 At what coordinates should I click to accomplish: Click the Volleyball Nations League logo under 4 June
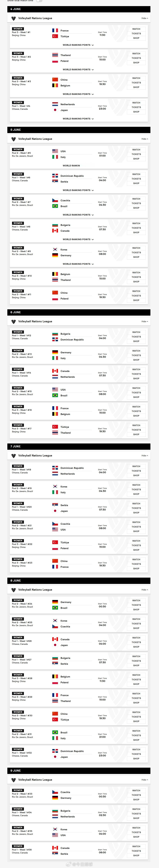[13, 18]
